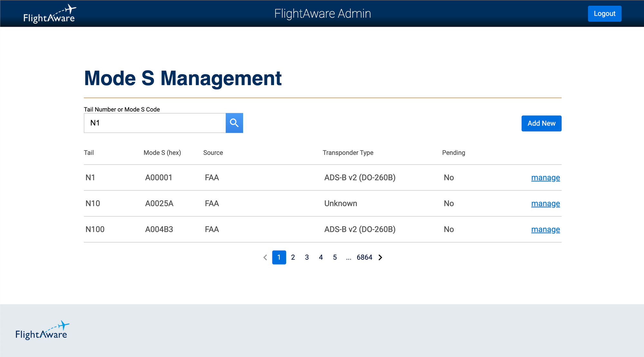The width and height of the screenshot is (644, 357).
Task: Focus the Tail Number or Mode S input
Action: pyautogui.click(x=155, y=123)
